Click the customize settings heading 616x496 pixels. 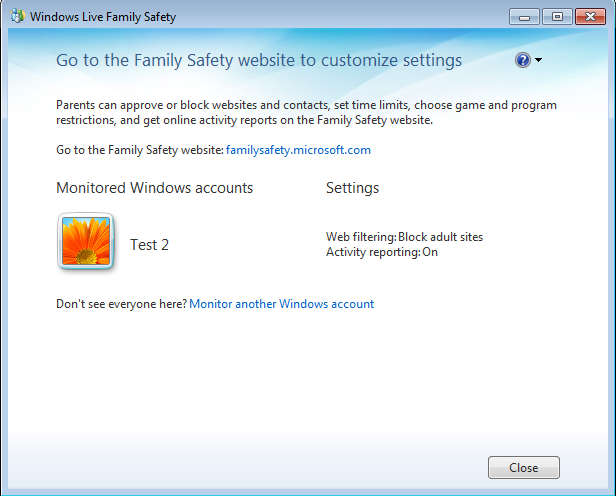pyautogui.click(x=259, y=60)
